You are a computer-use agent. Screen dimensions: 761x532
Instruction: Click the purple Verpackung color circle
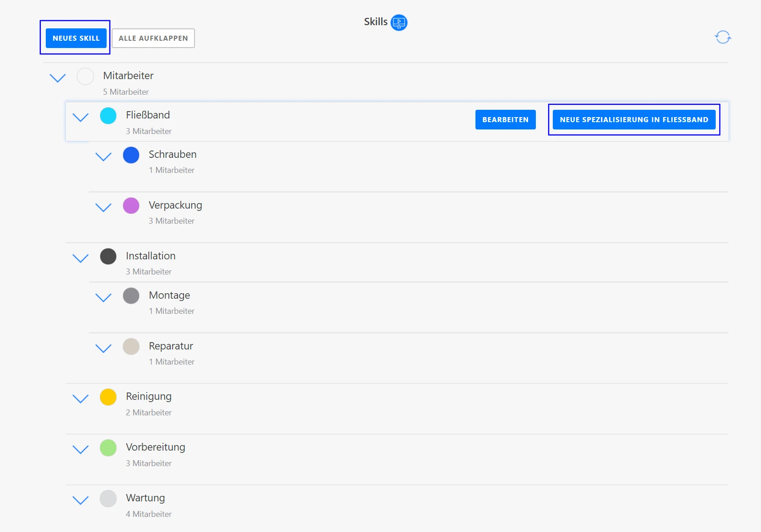131,206
